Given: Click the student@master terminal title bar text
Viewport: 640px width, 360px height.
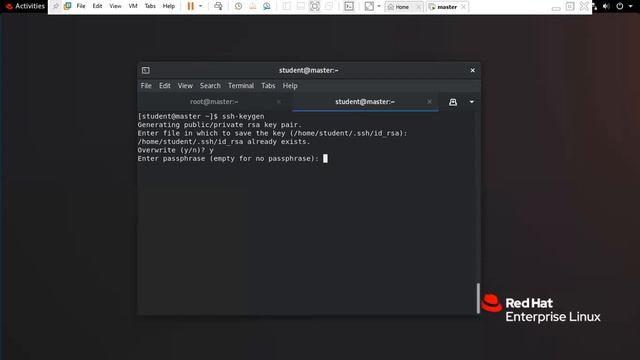Looking at the screenshot, I should 309,70.
